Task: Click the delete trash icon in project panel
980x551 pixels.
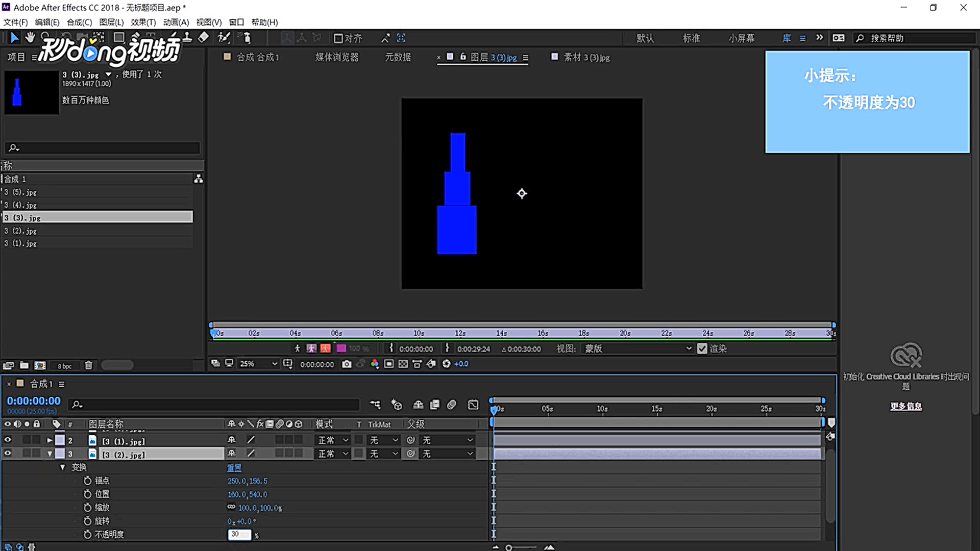Action: (x=88, y=365)
